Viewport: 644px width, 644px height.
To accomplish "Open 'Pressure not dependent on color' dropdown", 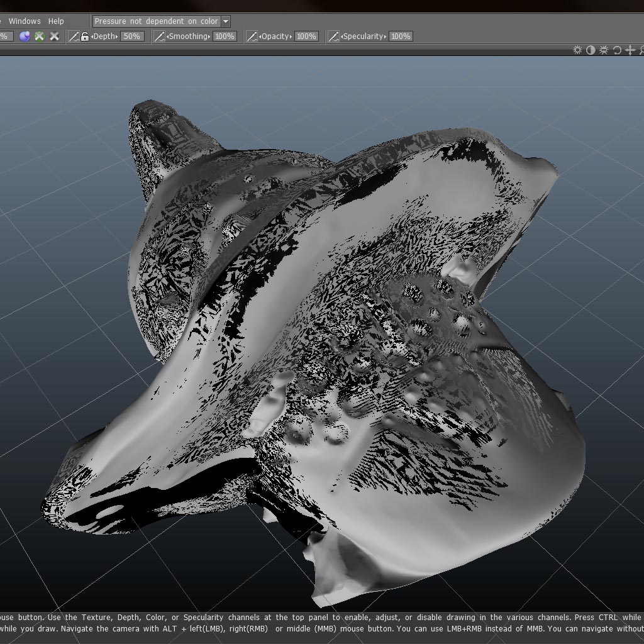I will (x=156, y=21).
